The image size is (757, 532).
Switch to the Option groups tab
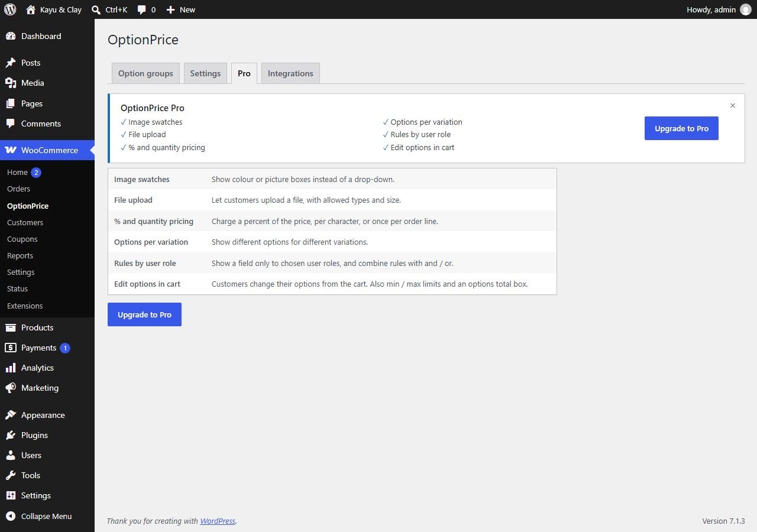(x=145, y=73)
